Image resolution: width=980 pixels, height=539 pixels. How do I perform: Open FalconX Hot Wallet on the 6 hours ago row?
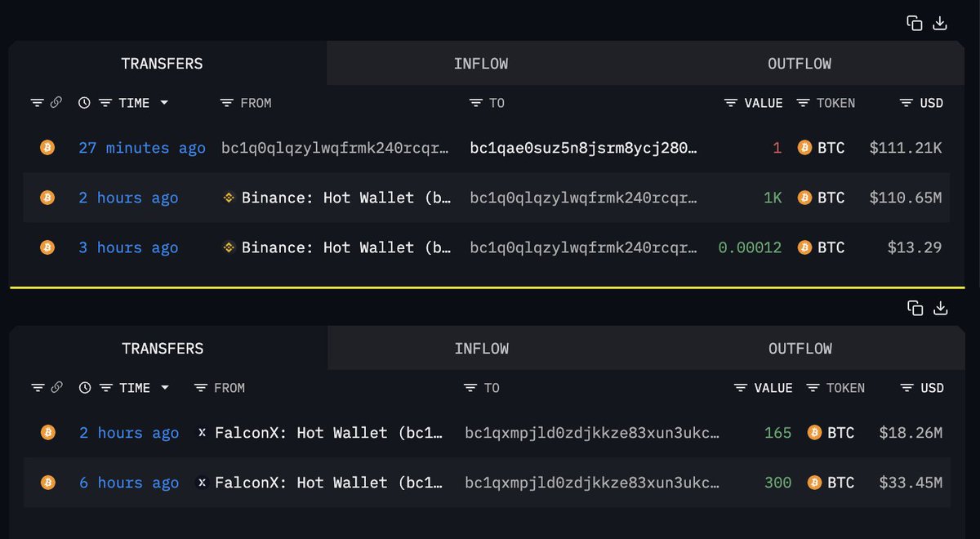pos(329,483)
